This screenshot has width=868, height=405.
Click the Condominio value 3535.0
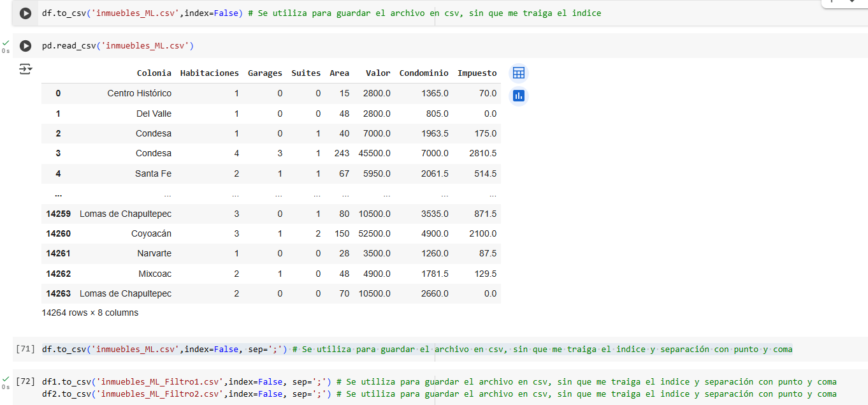(435, 214)
